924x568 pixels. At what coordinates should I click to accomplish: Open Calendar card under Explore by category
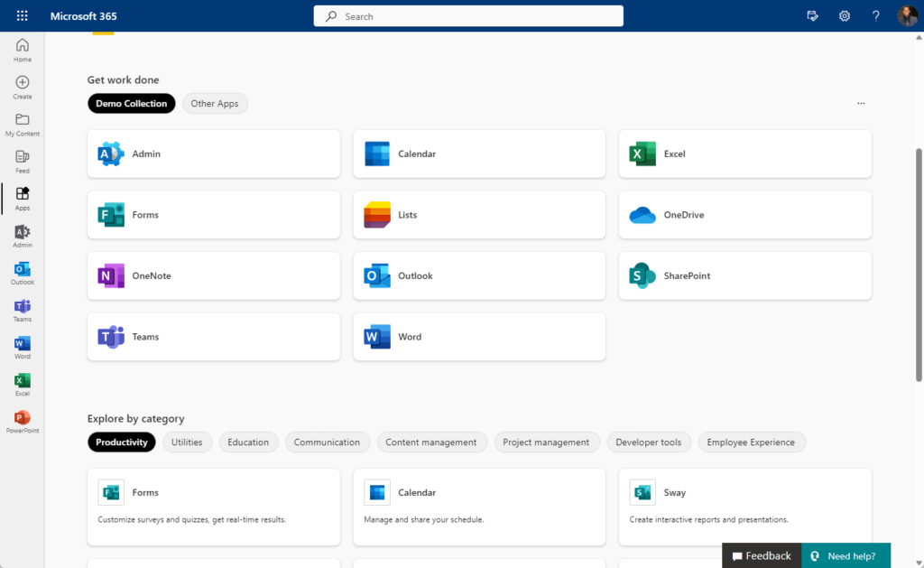479,507
